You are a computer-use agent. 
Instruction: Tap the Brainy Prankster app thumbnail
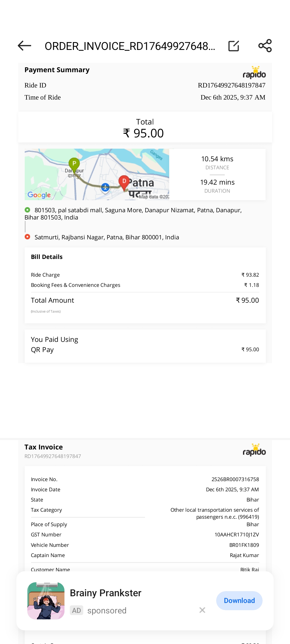click(46, 601)
